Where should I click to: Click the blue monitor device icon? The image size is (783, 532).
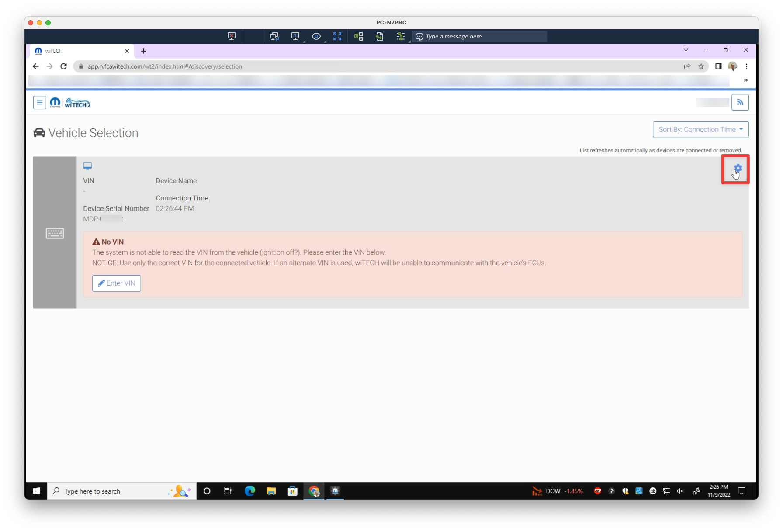87,166
